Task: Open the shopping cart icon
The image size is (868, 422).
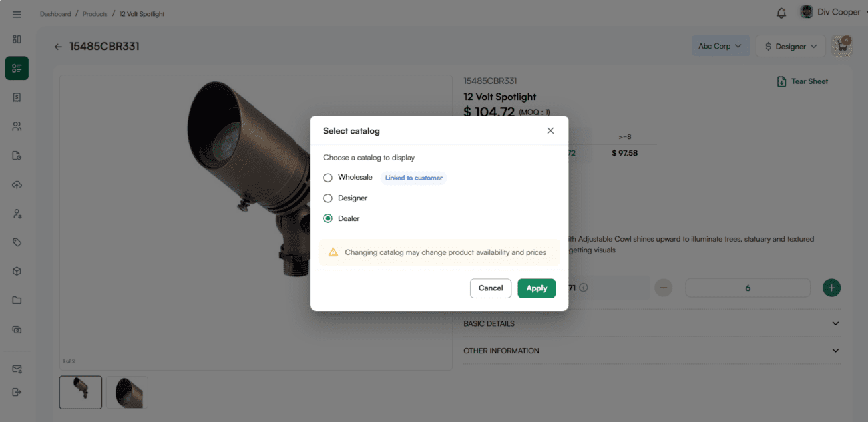Action: pyautogui.click(x=841, y=46)
